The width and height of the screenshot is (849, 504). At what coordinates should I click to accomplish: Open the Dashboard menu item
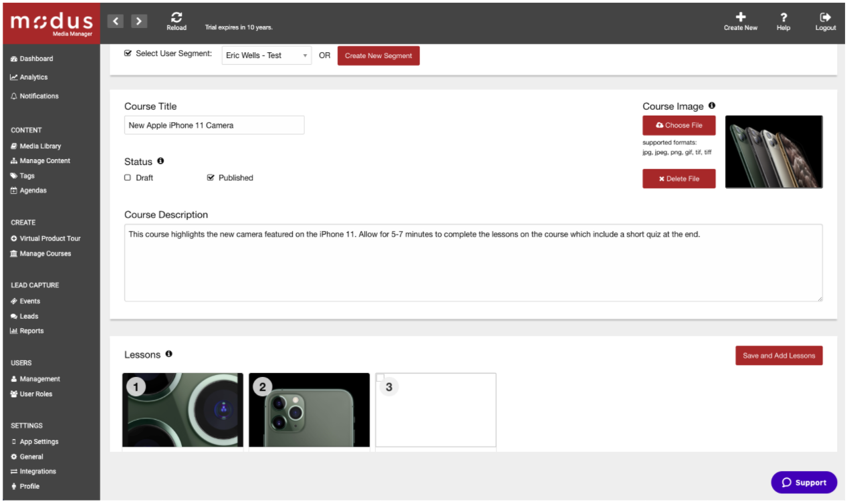pos(35,58)
